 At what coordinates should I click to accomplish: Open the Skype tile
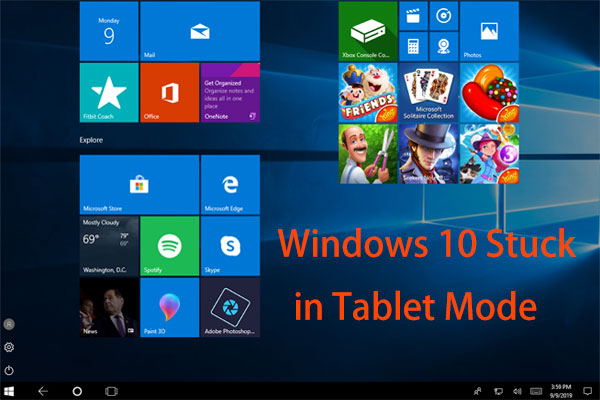click(230, 246)
